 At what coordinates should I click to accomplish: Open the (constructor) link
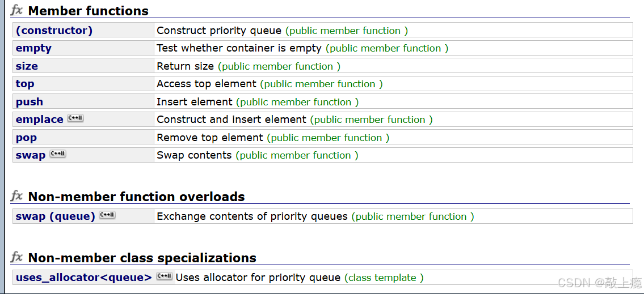54,31
